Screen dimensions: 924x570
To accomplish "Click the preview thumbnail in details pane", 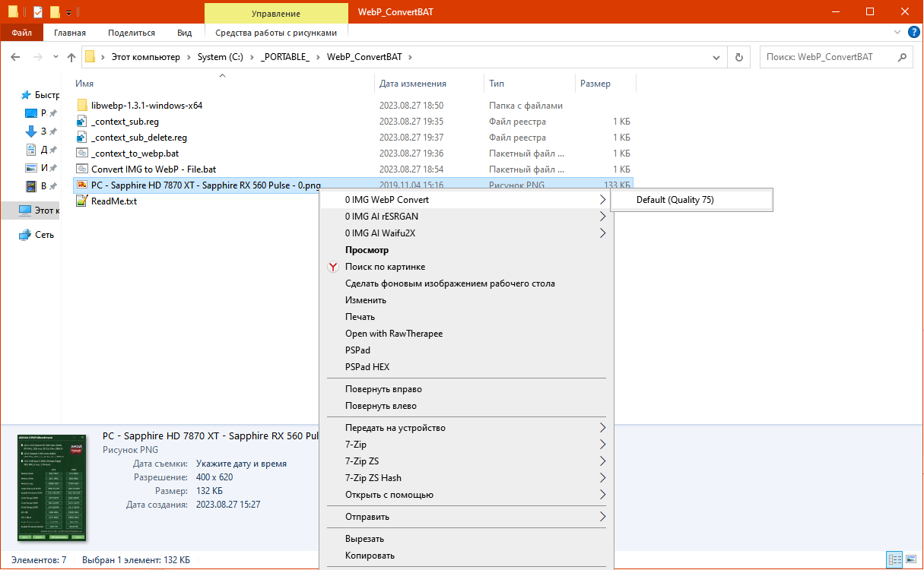I will coord(52,489).
